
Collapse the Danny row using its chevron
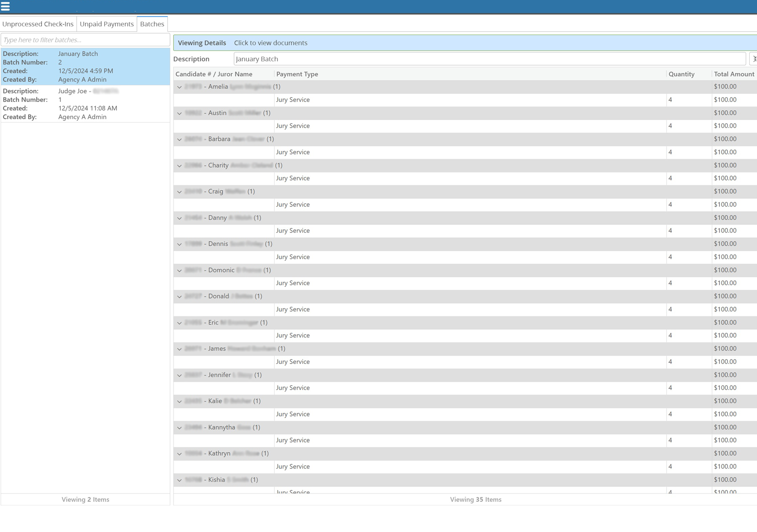pos(179,218)
